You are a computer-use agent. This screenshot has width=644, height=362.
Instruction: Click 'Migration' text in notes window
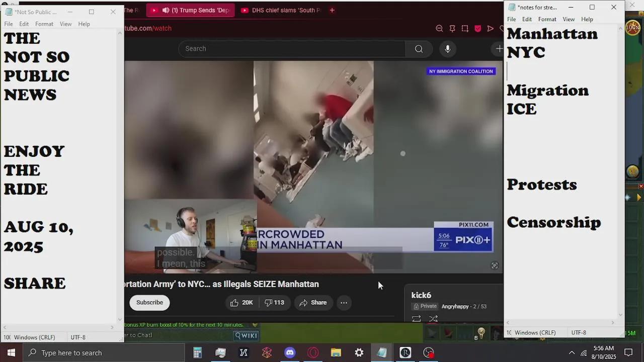click(548, 90)
